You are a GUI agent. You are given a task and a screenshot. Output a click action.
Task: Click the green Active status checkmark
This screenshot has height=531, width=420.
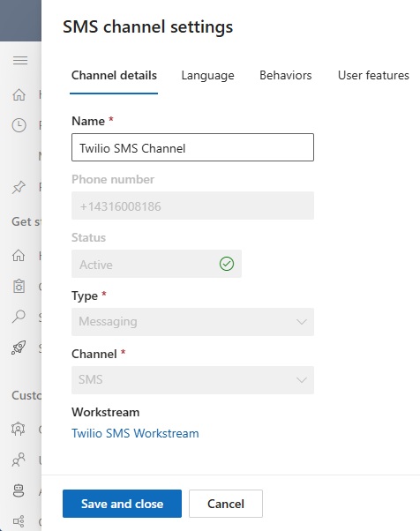click(227, 264)
